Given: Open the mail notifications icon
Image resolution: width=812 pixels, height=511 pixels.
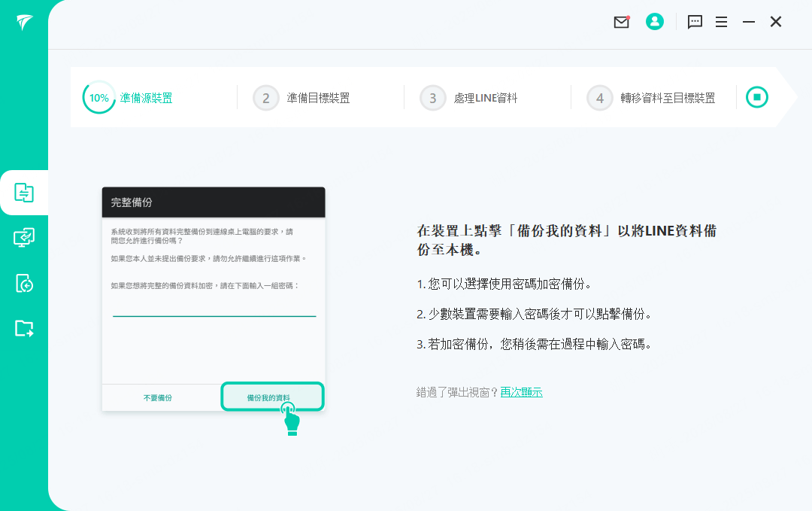Looking at the screenshot, I should [x=621, y=22].
